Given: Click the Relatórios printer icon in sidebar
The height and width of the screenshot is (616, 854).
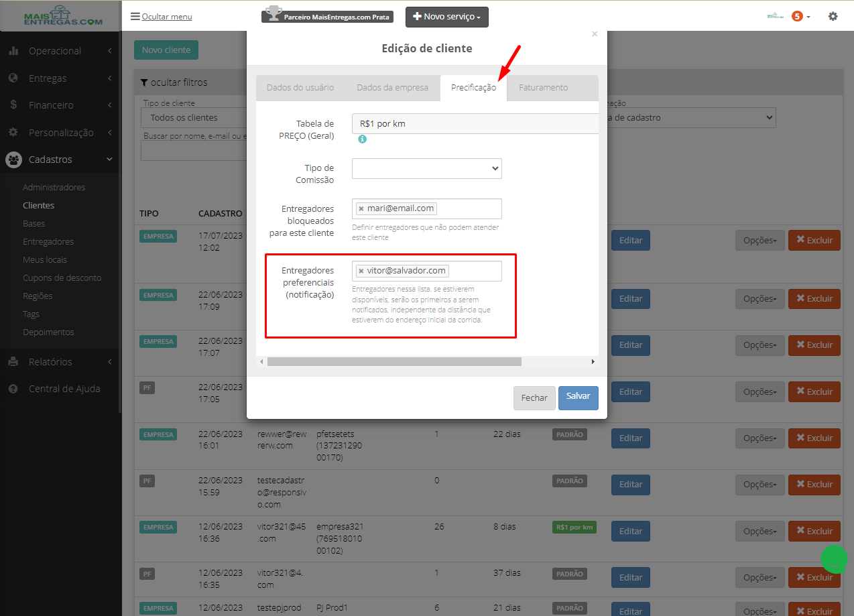Looking at the screenshot, I should coord(13,362).
